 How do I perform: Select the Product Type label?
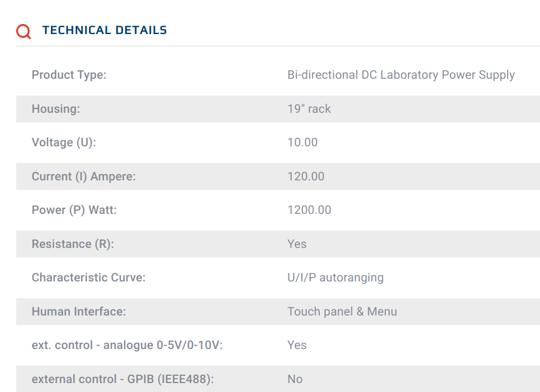pyautogui.click(x=69, y=75)
